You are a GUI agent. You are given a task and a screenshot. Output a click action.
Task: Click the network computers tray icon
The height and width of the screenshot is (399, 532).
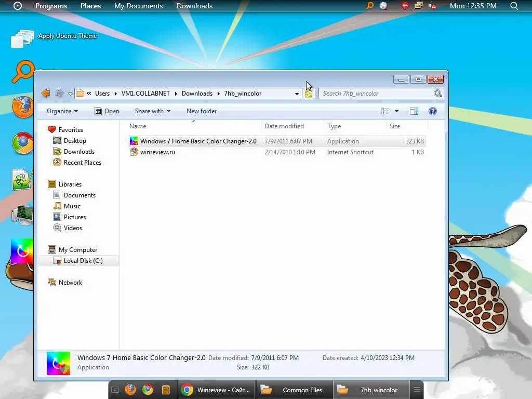point(419,6)
